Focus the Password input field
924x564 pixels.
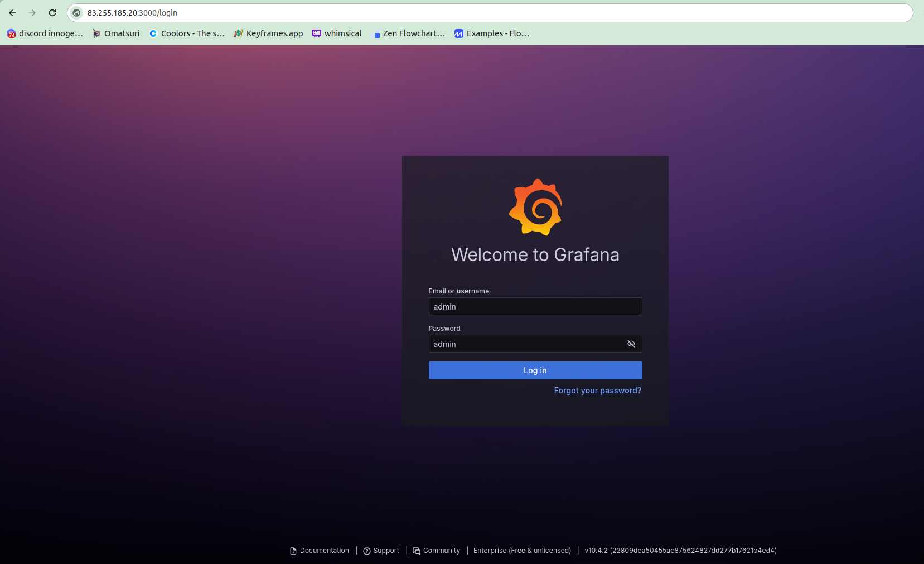(x=535, y=344)
